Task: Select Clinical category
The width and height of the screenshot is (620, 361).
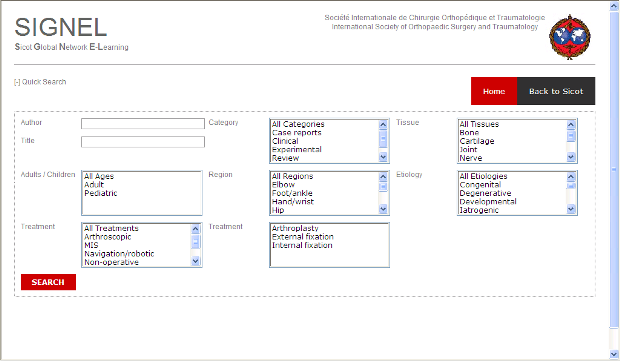Action: 285,141
